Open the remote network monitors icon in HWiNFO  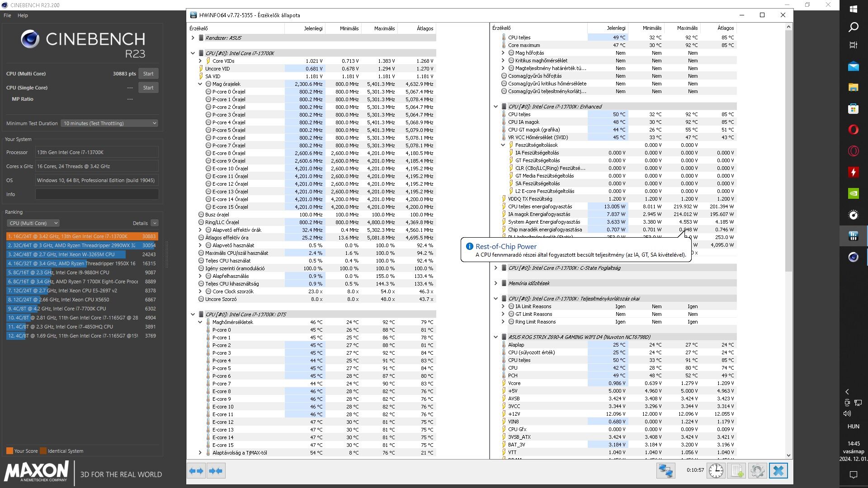coord(665,471)
